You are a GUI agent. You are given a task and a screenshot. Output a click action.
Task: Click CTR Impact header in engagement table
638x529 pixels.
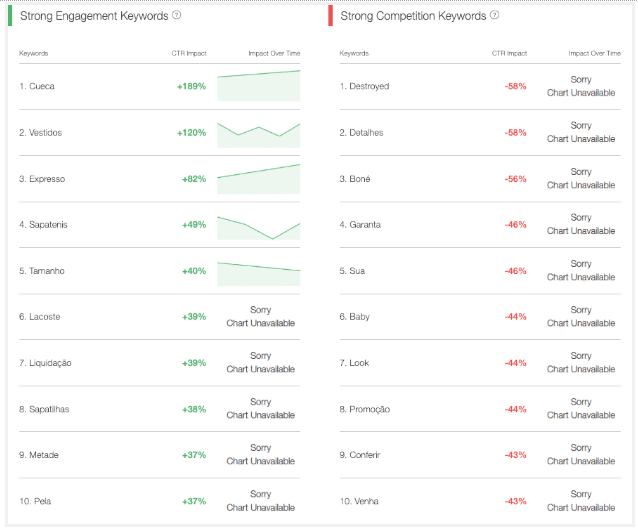(x=189, y=53)
